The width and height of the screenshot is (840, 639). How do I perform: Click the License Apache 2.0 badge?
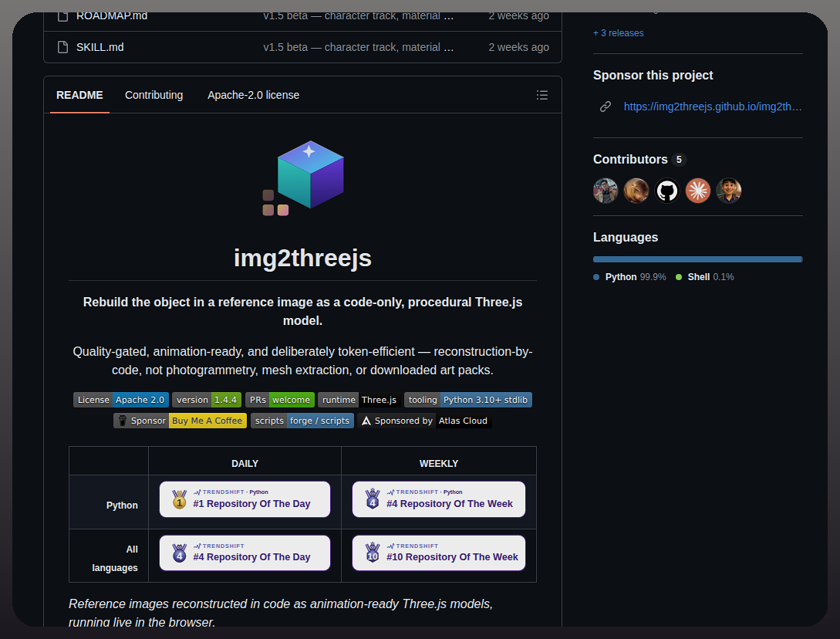121,400
